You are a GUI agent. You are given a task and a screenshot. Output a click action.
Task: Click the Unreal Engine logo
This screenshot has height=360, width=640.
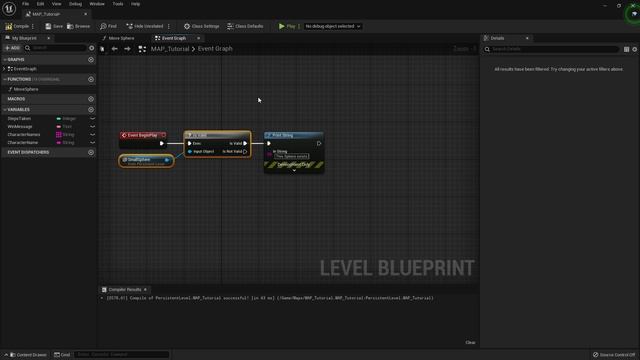[9, 9]
